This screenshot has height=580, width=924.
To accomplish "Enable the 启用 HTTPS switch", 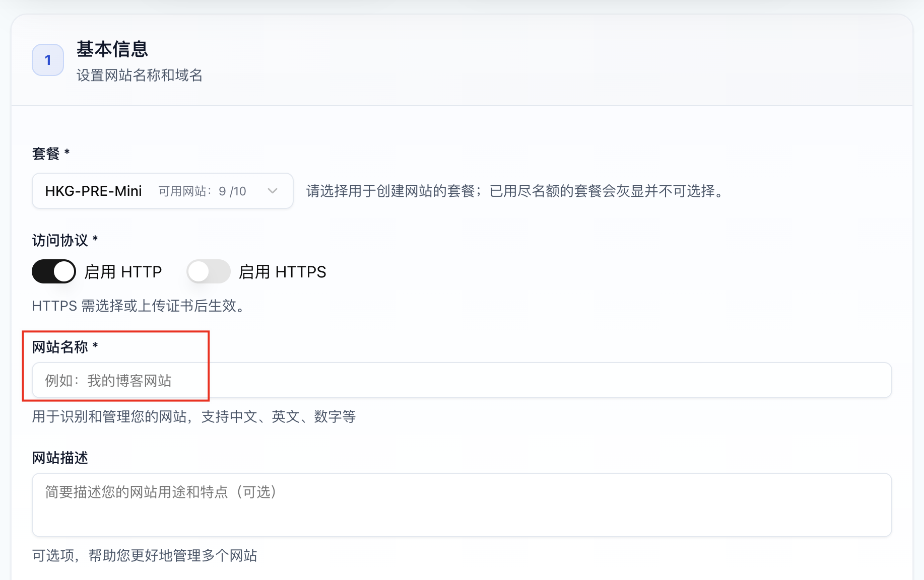I will (x=208, y=272).
